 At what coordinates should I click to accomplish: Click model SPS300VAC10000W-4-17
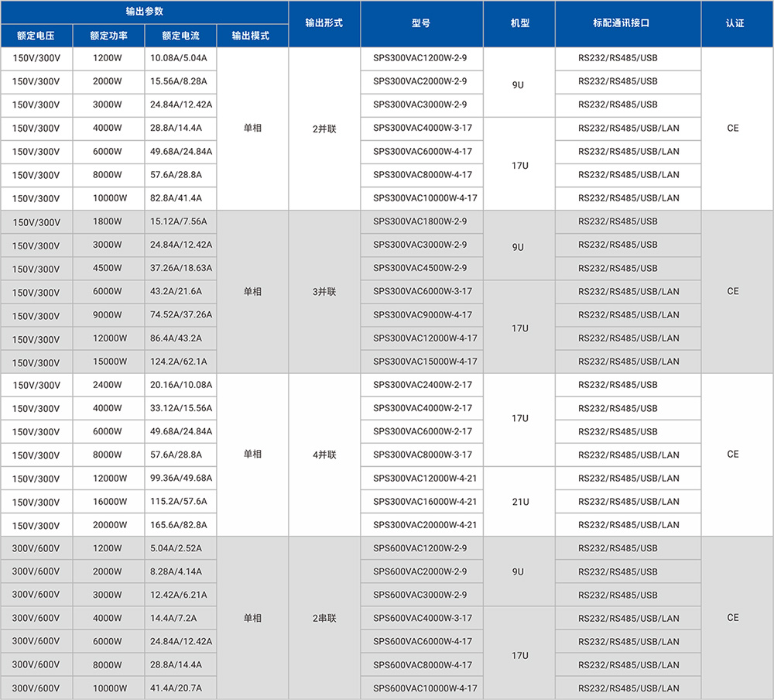422,198
